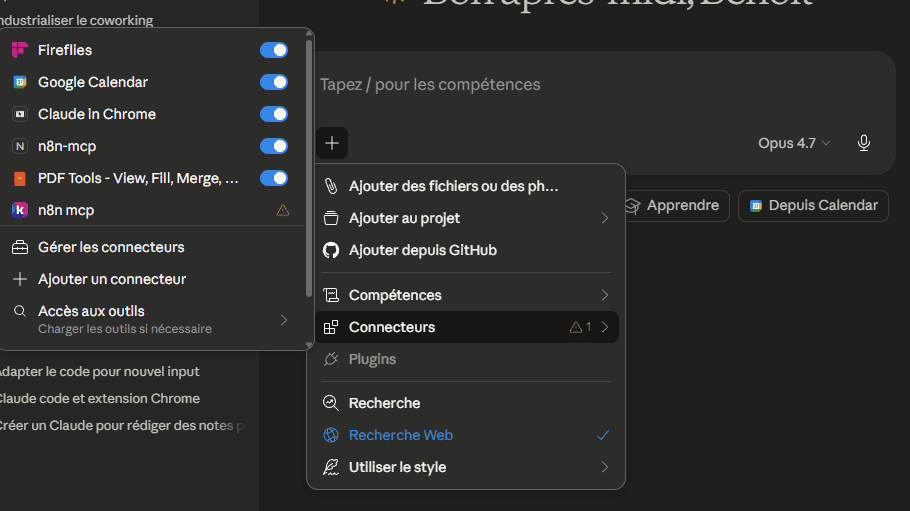This screenshot has height=511, width=910.
Task: Select Ajouter des fichiers ou des photos
Action: [466, 186]
